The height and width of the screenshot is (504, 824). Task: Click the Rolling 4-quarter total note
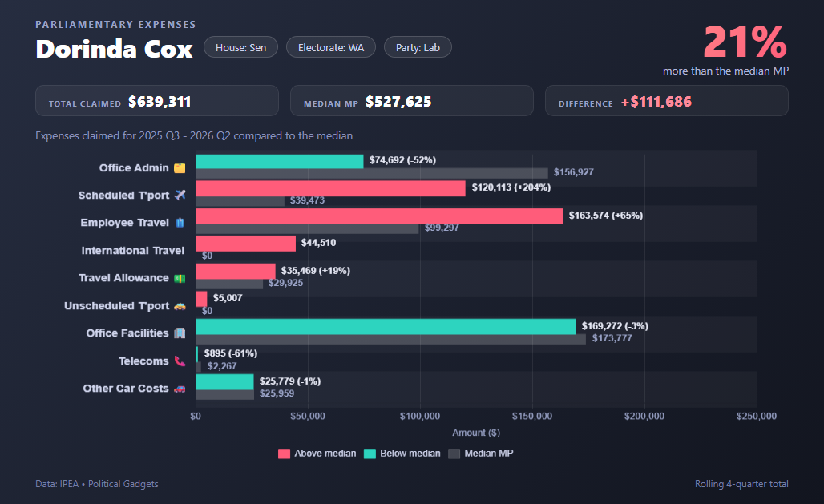pos(741,483)
